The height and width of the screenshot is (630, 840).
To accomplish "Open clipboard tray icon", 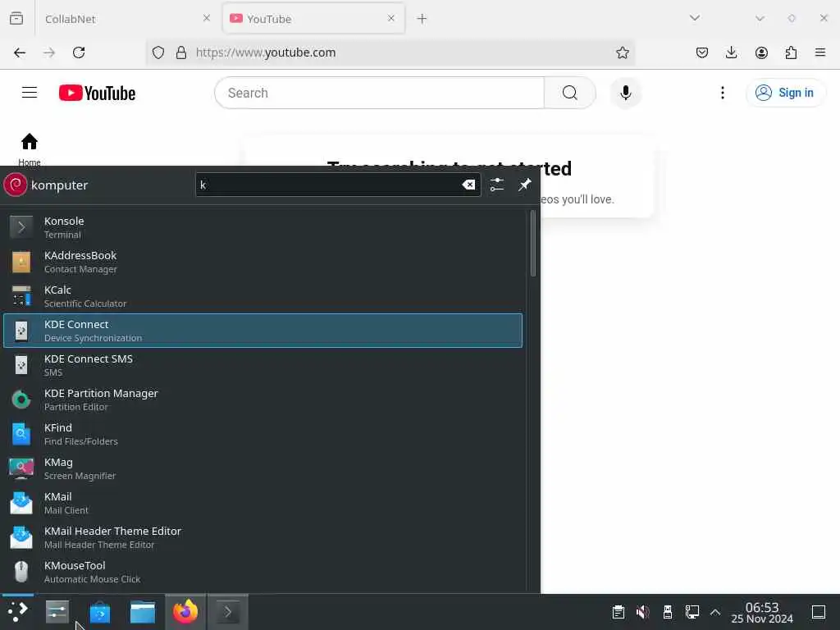I will (619, 612).
